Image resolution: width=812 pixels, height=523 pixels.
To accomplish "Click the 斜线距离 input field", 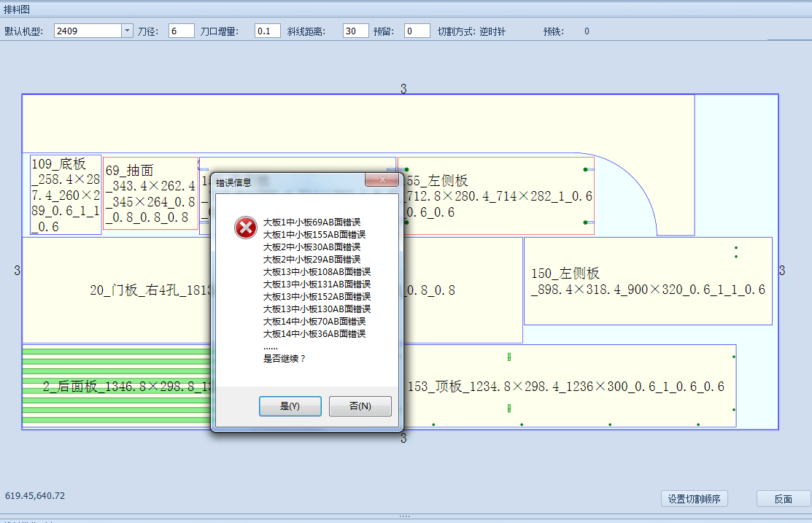I will (x=356, y=31).
